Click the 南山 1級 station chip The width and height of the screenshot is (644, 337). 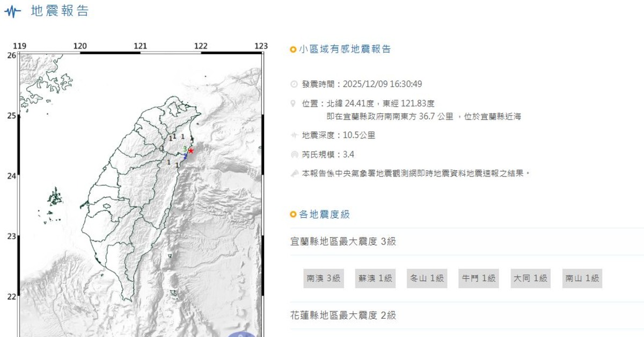click(x=582, y=279)
